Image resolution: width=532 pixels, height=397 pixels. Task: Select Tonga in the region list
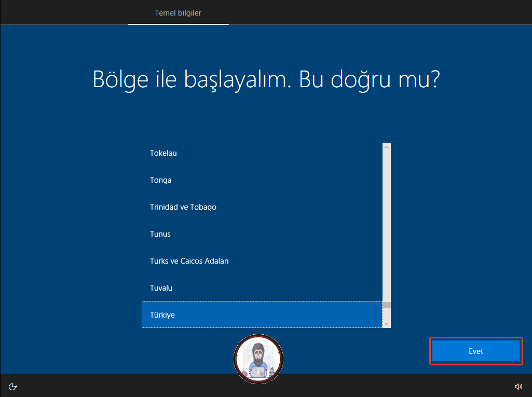click(x=262, y=180)
